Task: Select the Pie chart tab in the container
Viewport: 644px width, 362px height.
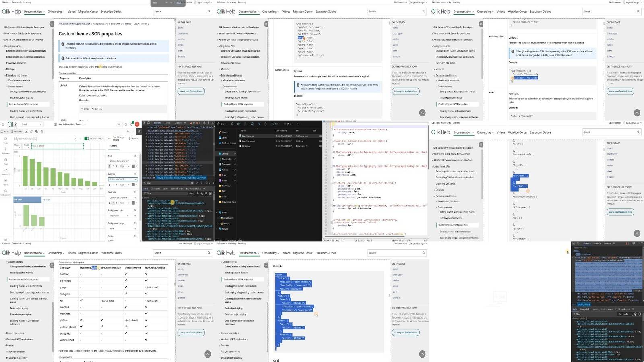Action: (x=47, y=199)
